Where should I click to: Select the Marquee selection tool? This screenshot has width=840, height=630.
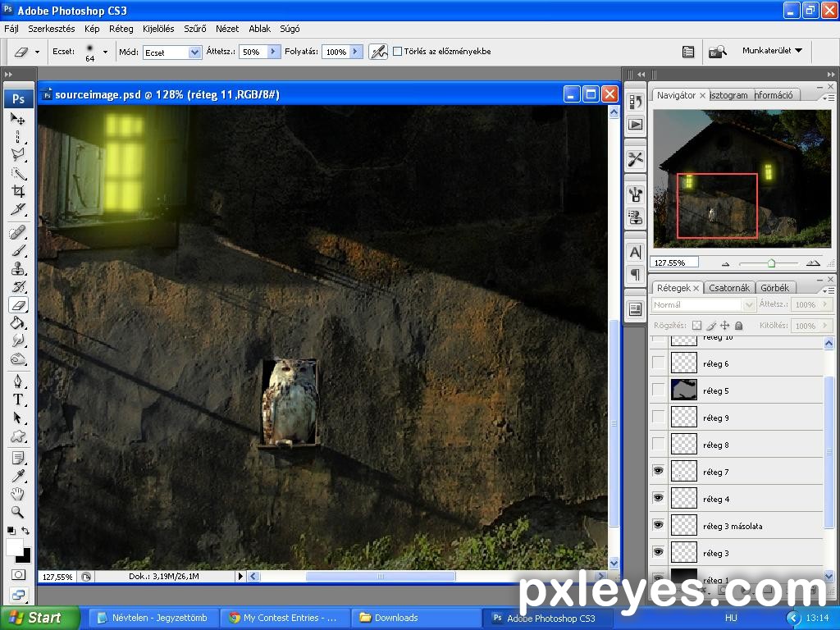click(x=18, y=137)
